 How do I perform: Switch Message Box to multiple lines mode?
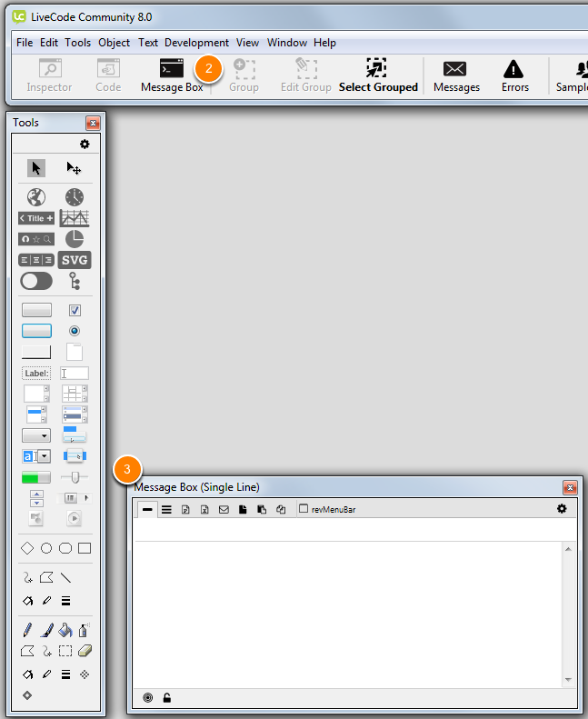[x=166, y=510]
